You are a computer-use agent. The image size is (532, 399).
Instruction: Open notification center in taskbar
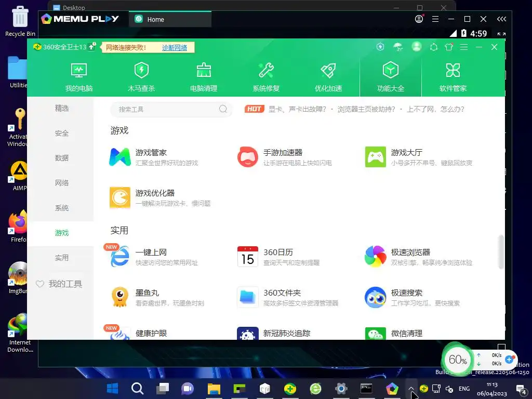[521, 390]
